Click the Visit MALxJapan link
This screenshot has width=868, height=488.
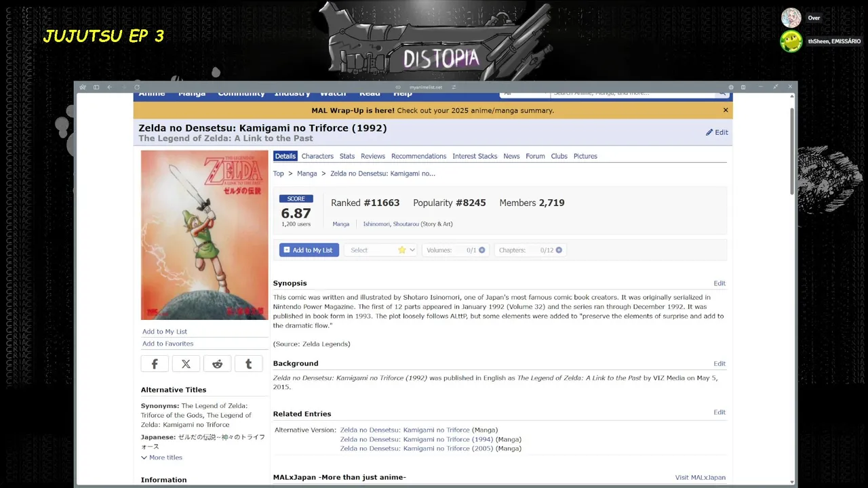click(x=701, y=478)
